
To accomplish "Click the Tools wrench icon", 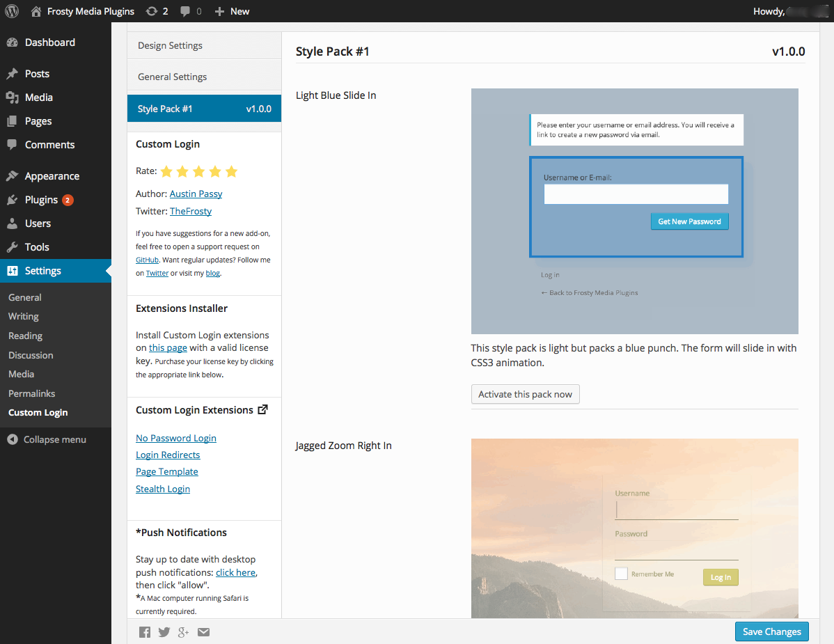I will click(13, 247).
